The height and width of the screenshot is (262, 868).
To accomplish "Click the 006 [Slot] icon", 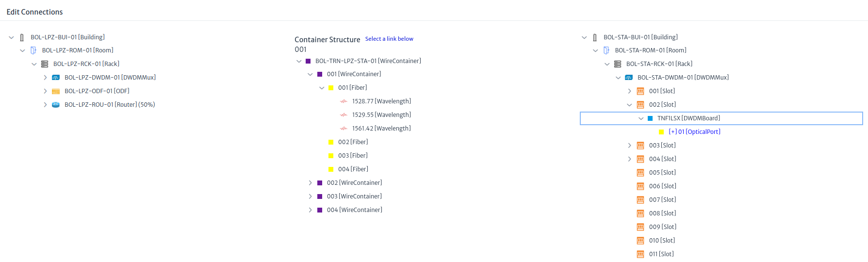I will pyautogui.click(x=640, y=186).
